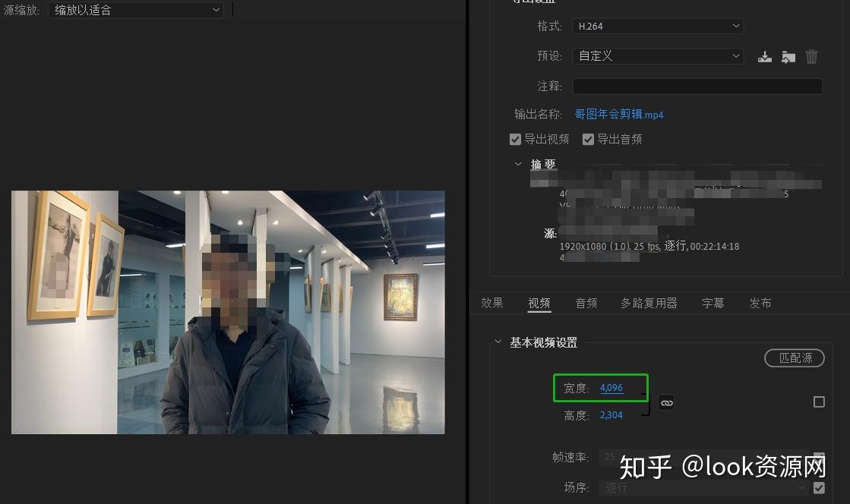Disable the 导出音频 checkbox
The width and height of the screenshot is (850, 504).
click(588, 139)
